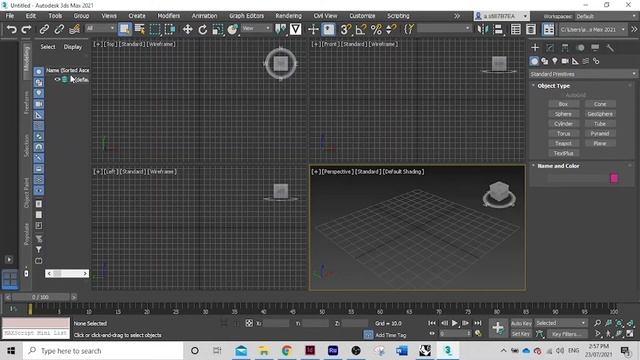The width and height of the screenshot is (640, 360).
Task: Open the Utilities wrench panel tab
Action: click(x=610, y=48)
